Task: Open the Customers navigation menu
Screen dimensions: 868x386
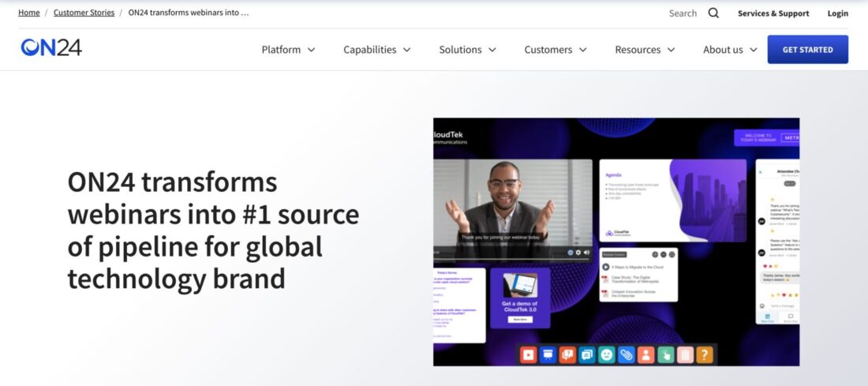Action: pyautogui.click(x=556, y=50)
